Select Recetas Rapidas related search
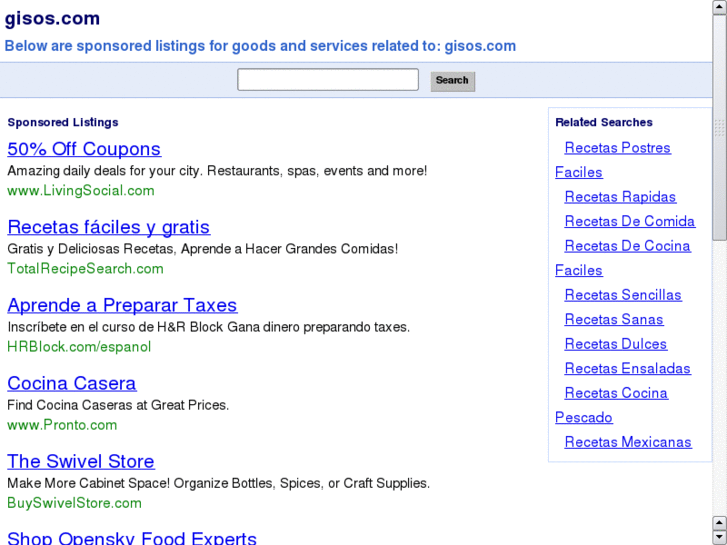 [x=620, y=197]
